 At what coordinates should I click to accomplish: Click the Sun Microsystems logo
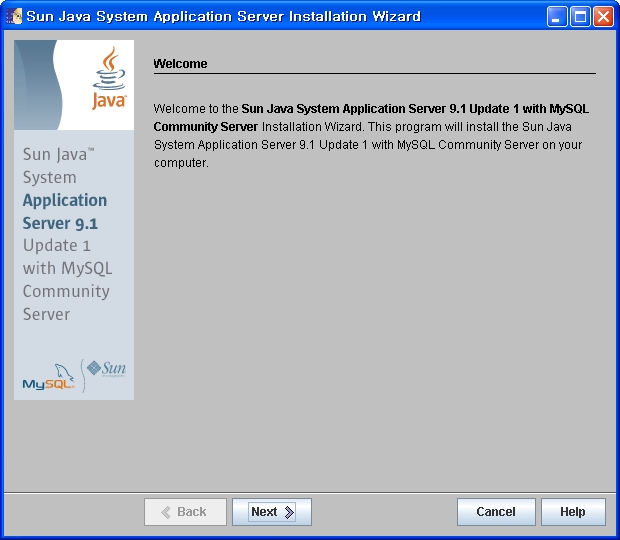[x=106, y=368]
